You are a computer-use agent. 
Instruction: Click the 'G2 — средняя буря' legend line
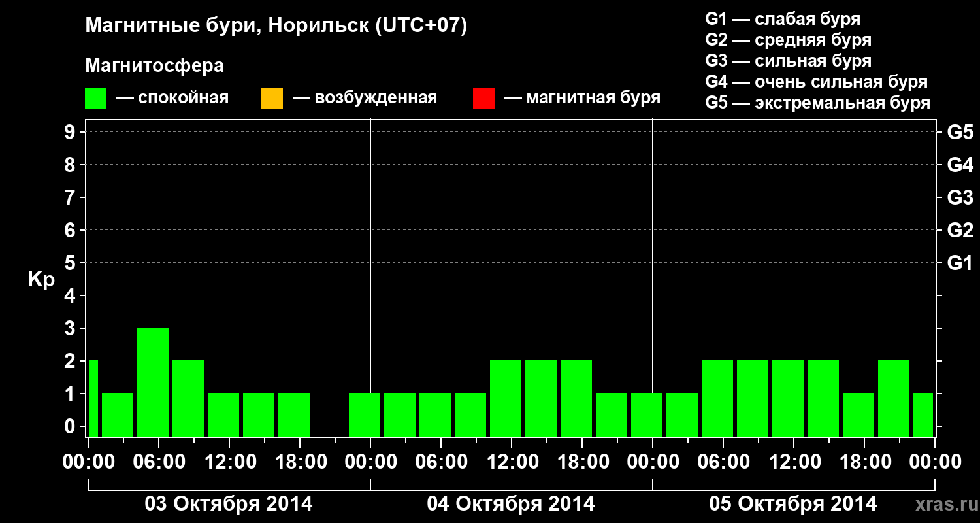click(789, 40)
